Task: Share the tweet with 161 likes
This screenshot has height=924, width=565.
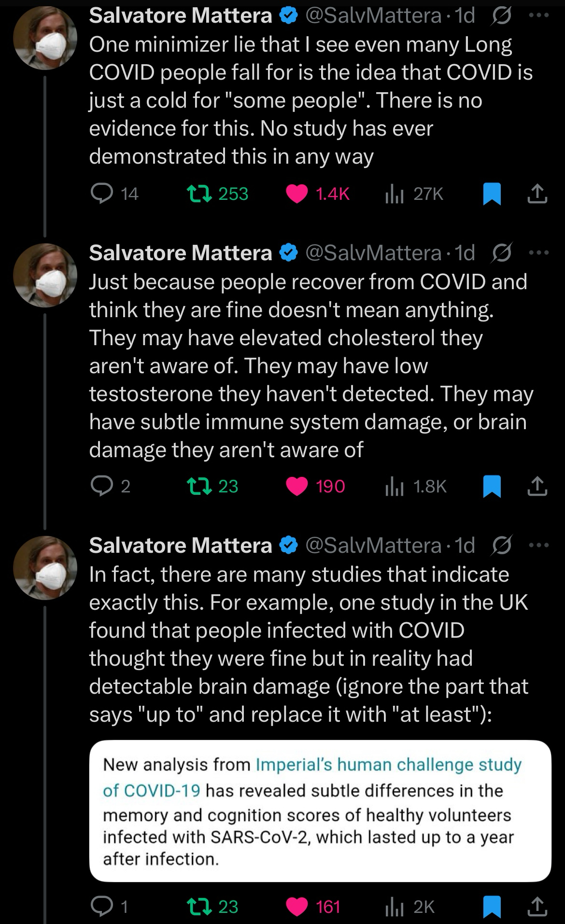Action: (x=537, y=906)
